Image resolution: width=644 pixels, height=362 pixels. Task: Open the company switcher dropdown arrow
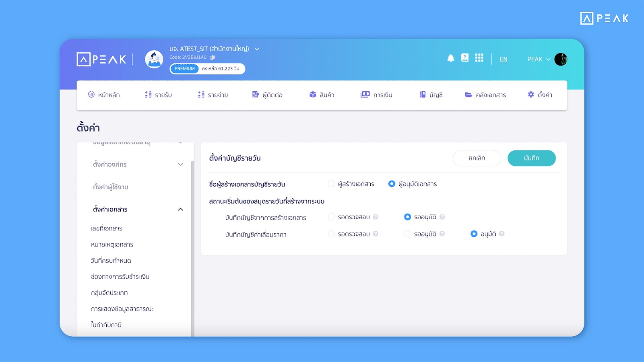coord(257,49)
